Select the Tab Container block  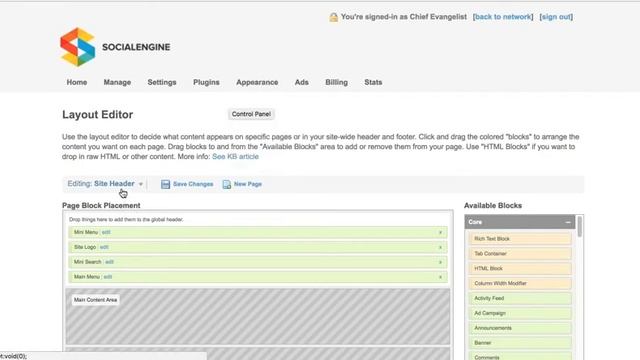[x=520, y=253]
